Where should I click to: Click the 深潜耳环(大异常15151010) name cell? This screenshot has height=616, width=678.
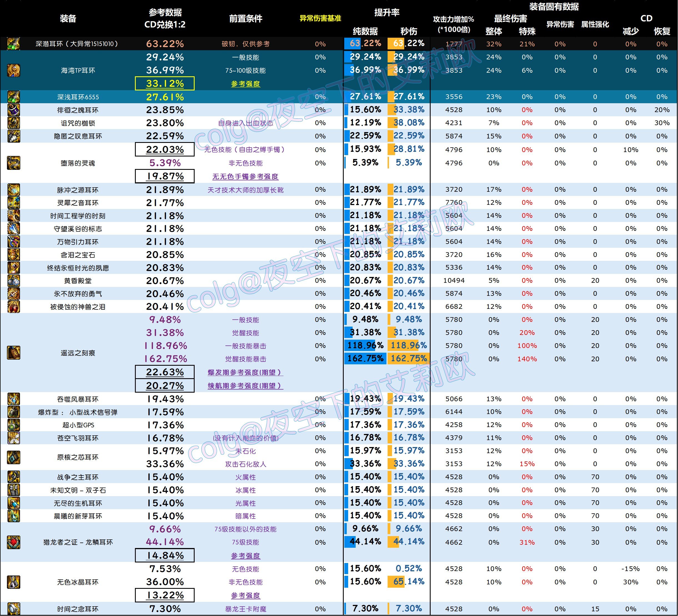(77, 44)
